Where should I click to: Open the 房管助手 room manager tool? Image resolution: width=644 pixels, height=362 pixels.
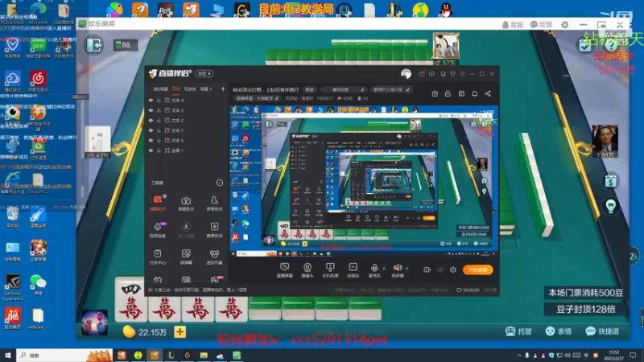(214, 204)
